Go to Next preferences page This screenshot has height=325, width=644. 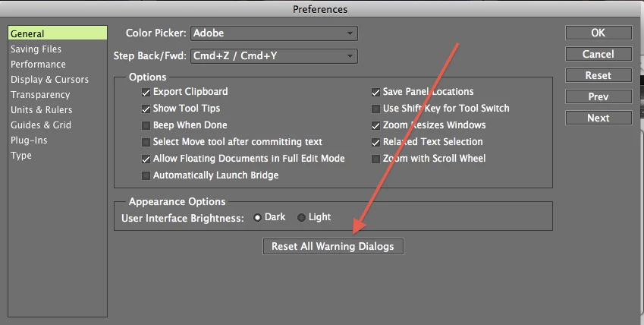[598, 118]
